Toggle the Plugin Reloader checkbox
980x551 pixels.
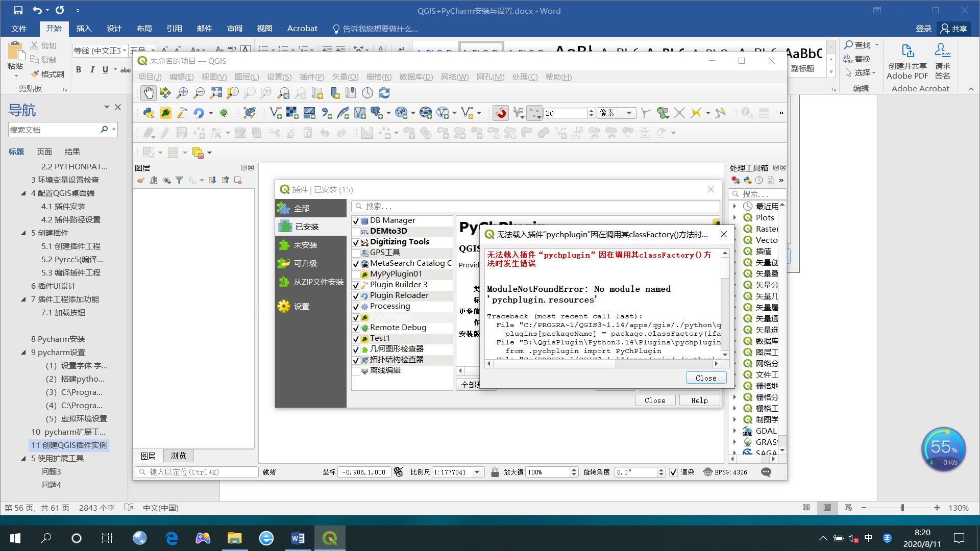[x=356, y=296]
